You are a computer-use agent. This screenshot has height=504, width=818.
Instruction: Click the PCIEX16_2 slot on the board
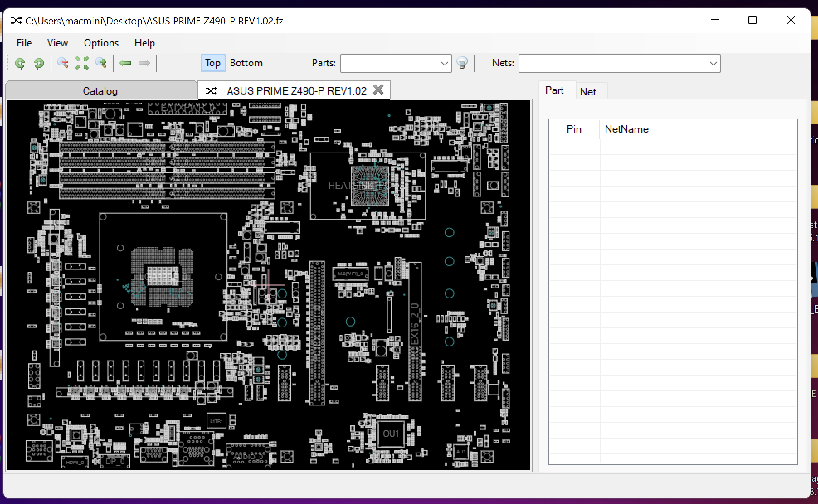pos(415,332)
